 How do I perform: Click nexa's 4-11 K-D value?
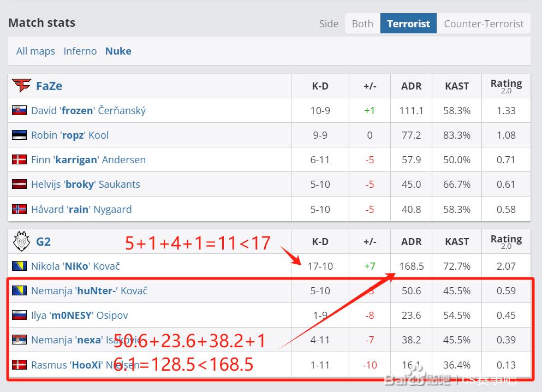point(320,340)
